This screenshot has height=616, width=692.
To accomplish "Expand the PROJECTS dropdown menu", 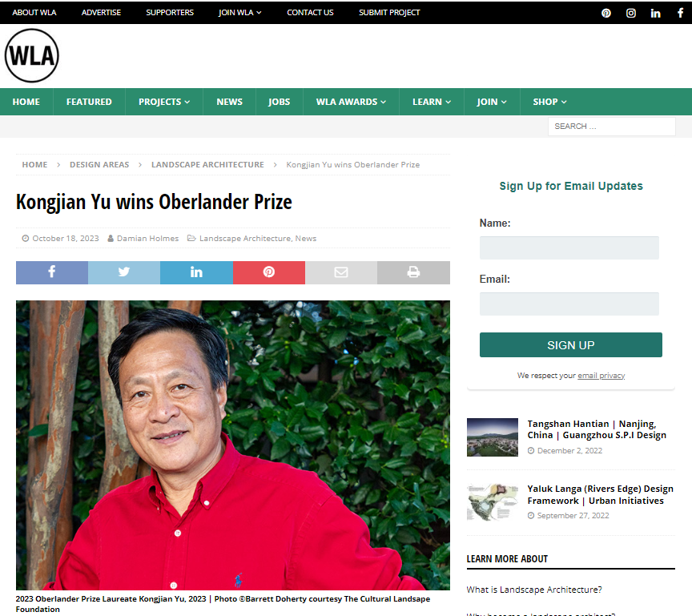I will point(164,102).
